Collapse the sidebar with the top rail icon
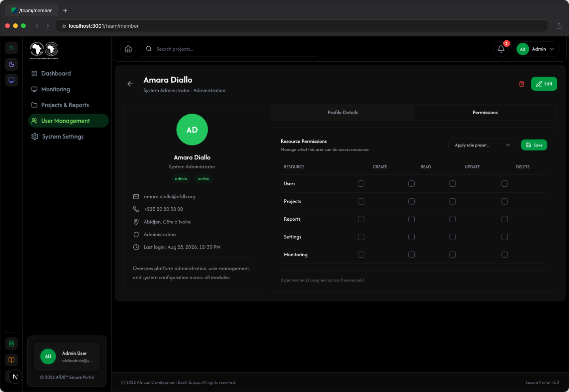The width and height of the screenshot is (569, 392). 11,48
